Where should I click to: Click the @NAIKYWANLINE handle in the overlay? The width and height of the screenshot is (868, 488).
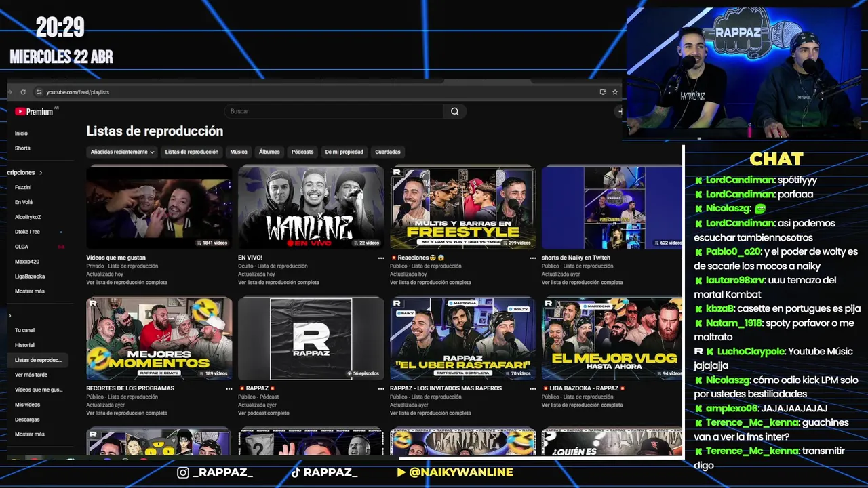coord(461,472)
